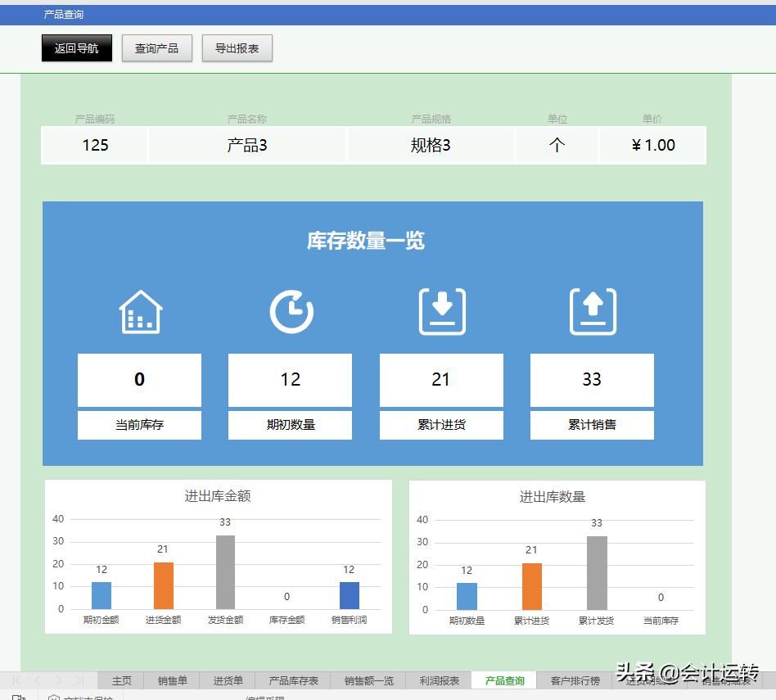Click the upload arrow sales icon
The image size is (776, 700).
pyautogui.click(x=593, y=311)
